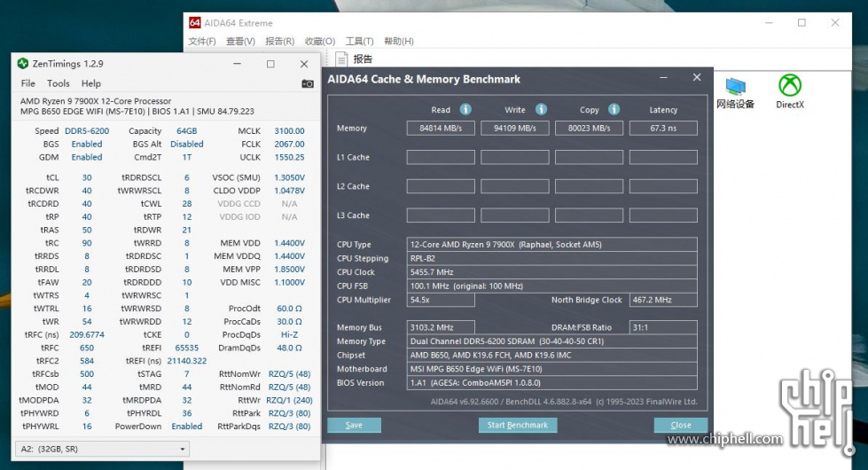
Task: Click the Memory Write 94109 MB/s field
Action: (x=515, y=128)
